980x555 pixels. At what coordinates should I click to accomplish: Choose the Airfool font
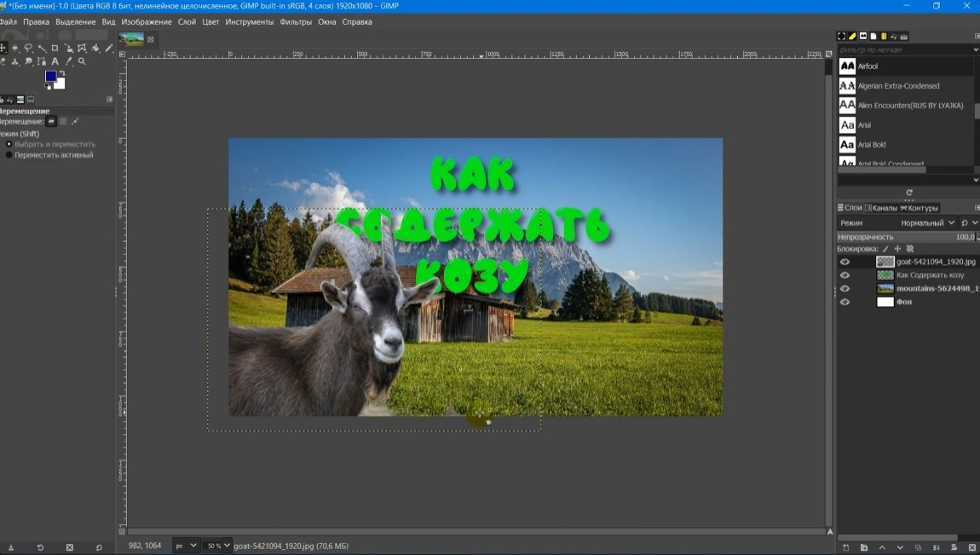pyautogui.click(x=905, y=66)
